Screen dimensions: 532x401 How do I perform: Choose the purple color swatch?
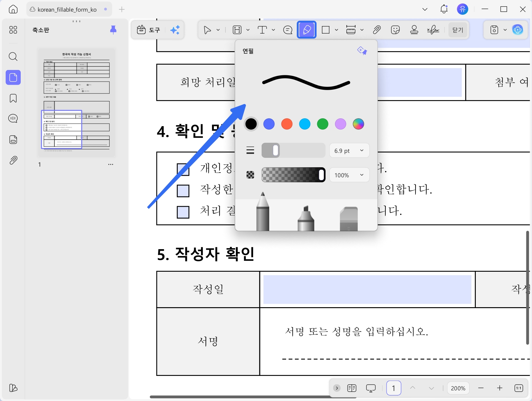[340, 124]
